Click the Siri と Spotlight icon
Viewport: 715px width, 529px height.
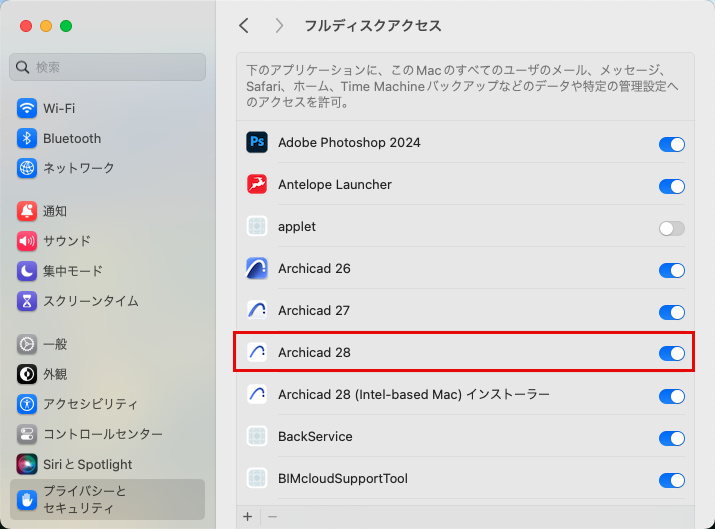click(x=27, y=464)
